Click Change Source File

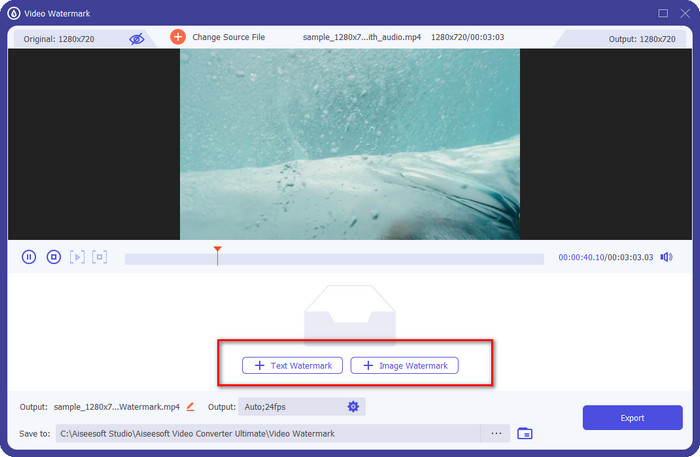coord(228,37)
